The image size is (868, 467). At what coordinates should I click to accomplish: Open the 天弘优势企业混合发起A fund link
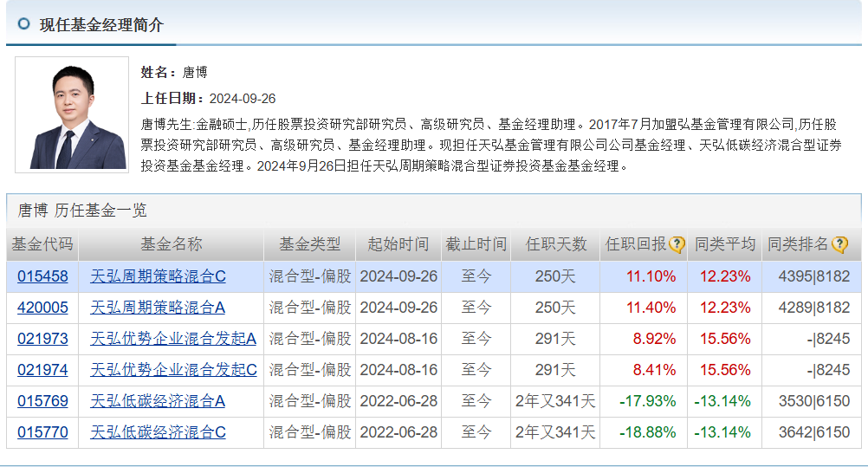pyautogui.click(x=173, y=339)
